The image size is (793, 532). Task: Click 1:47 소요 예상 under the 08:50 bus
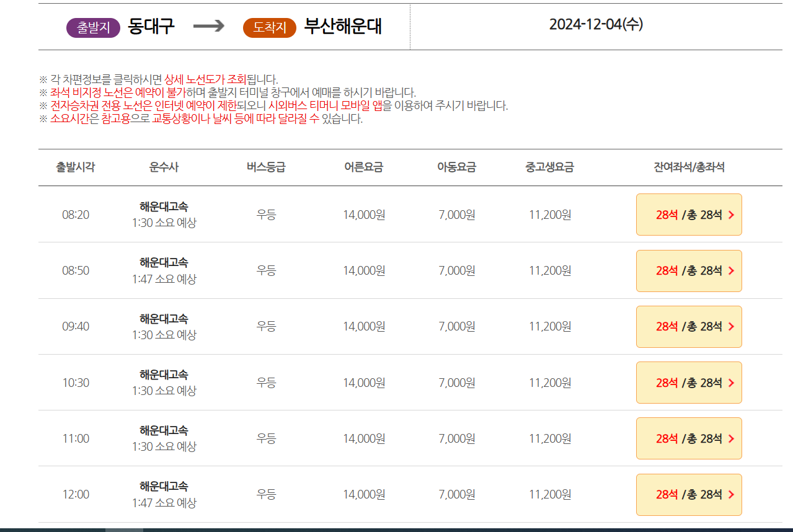point(164,279)
